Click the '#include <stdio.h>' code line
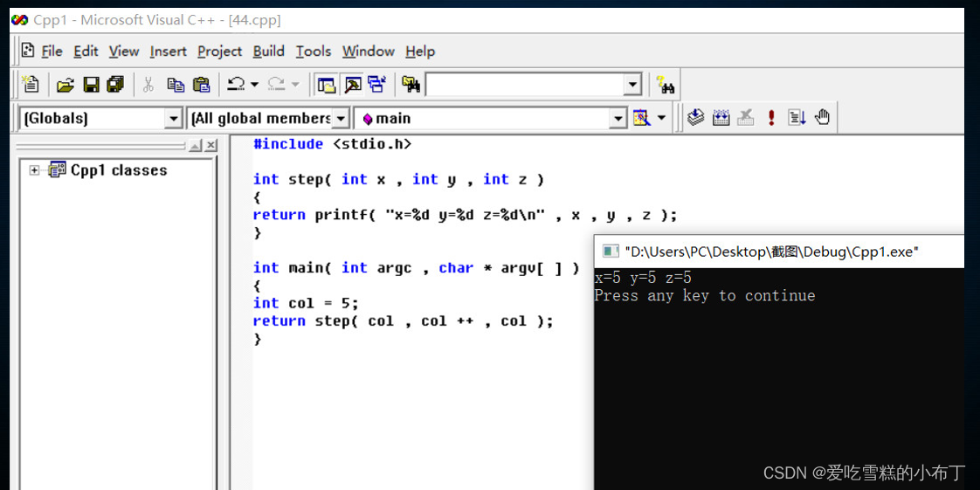Image resolution: width=980 pixels, height=490 pixels. click(x=333, y=144)
